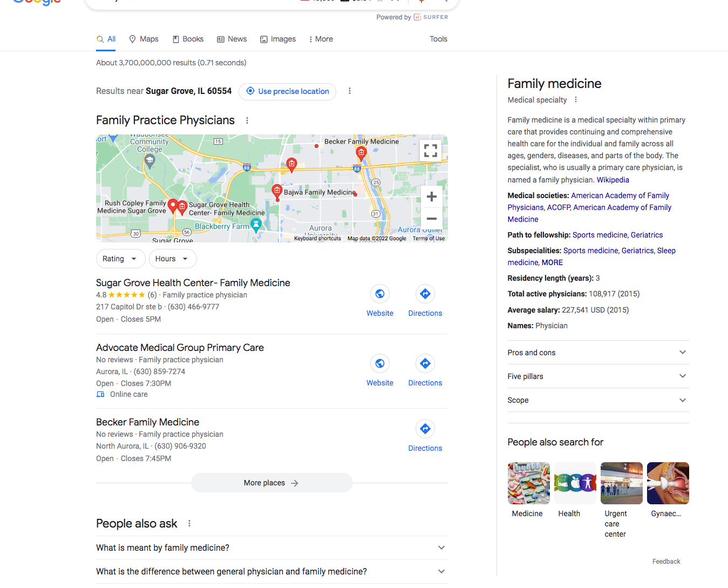Image resolution: width=728 pixels, height=588 pixels.
Task: Open Health related search thumbnail
Action: pos(575,483)
